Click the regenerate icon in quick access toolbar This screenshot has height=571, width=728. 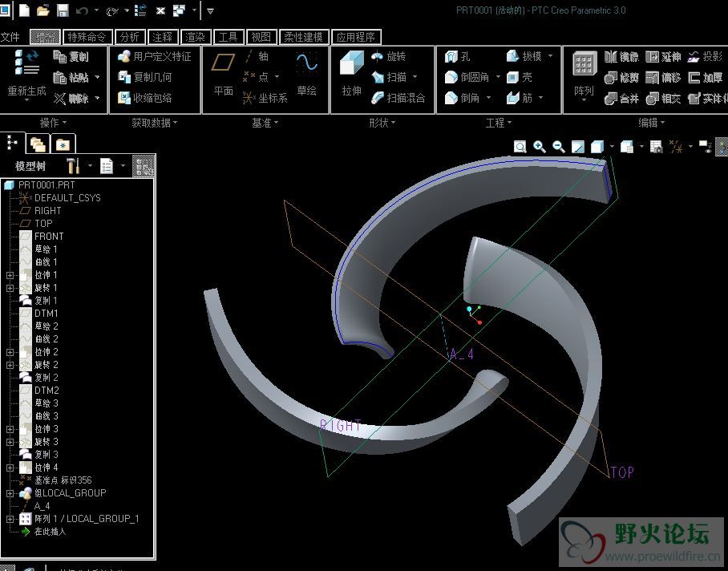(x=140, y=10)
